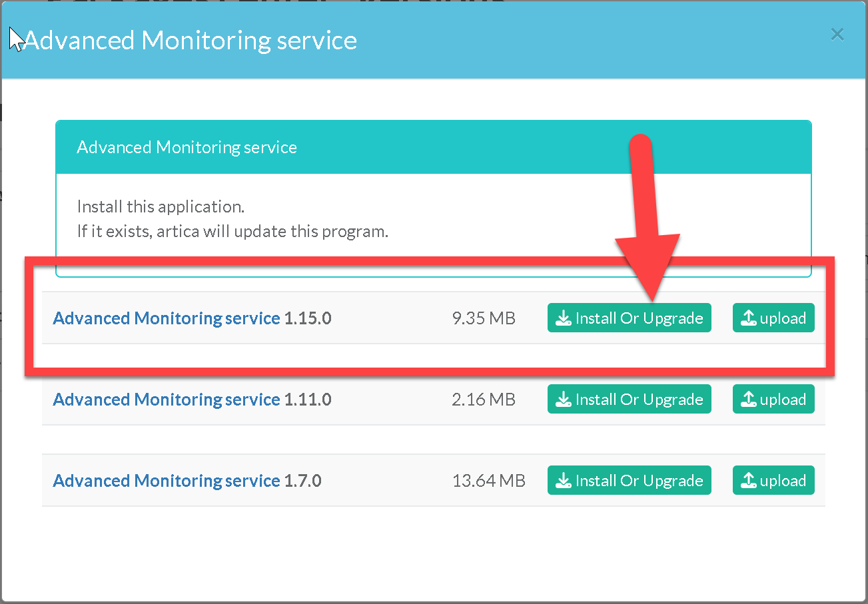Select the 9.35 MB size label
The image size is (868, 604).
tap(484, 318)
